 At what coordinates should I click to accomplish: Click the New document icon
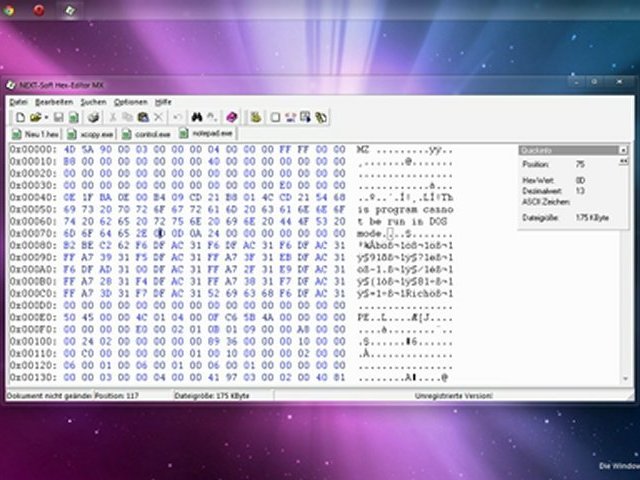[x=20, y=117]
